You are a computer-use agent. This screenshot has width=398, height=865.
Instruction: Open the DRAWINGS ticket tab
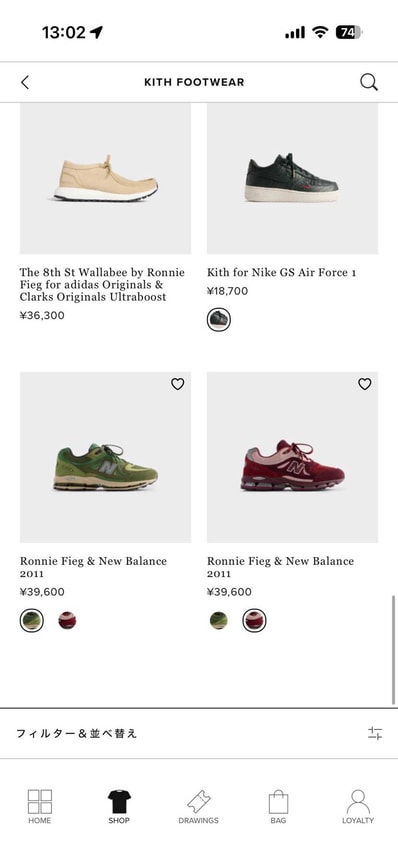[x=199, y=806]
